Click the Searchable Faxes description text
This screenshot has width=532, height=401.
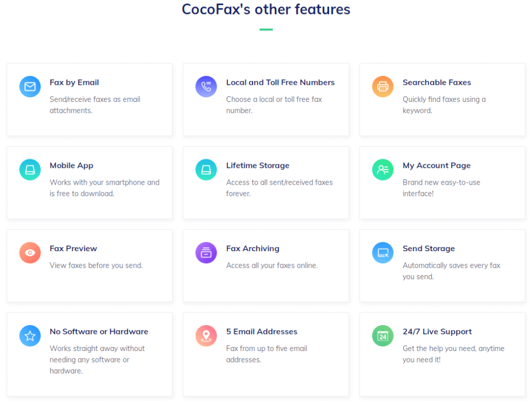tap(443, 104)
